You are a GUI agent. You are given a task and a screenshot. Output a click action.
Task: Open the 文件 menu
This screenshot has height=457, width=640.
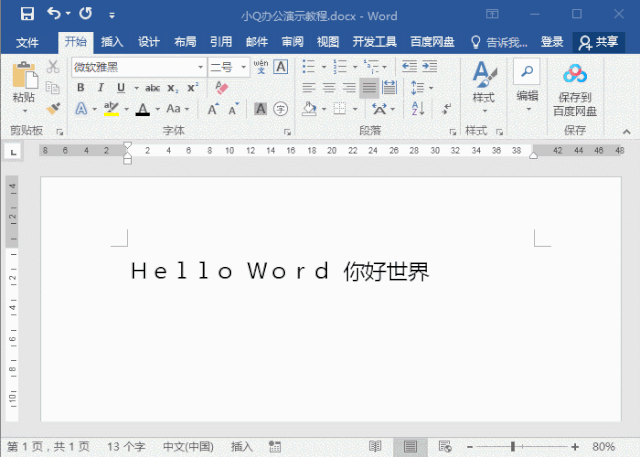click(27, 42)
